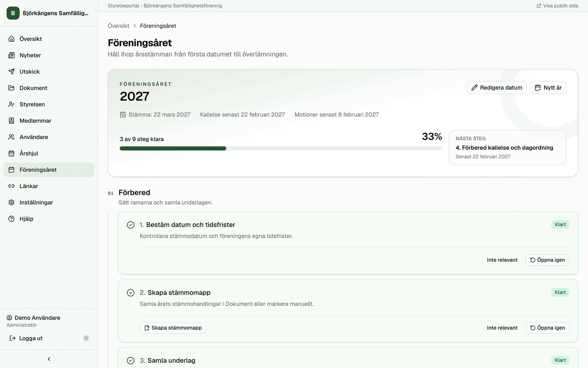The image size is (588, 368).
Task: Click the Klart badge on step 1
Action: point(560,224)
